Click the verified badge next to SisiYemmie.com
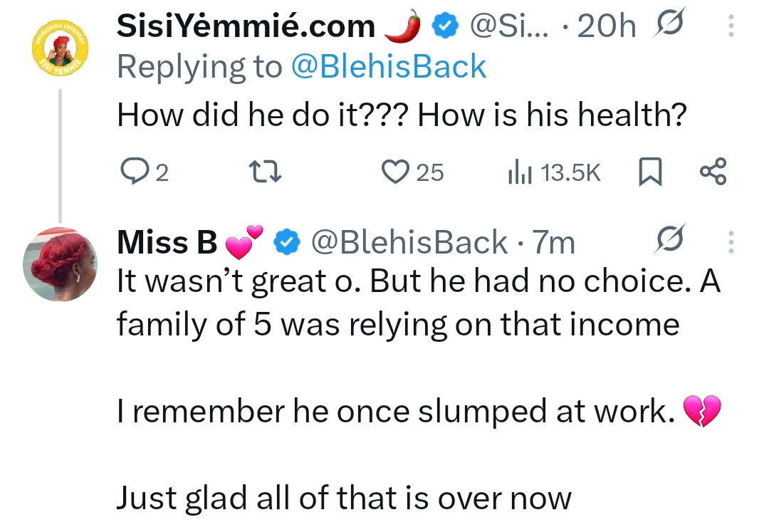The image size is (769, 532). pos(444,24)
